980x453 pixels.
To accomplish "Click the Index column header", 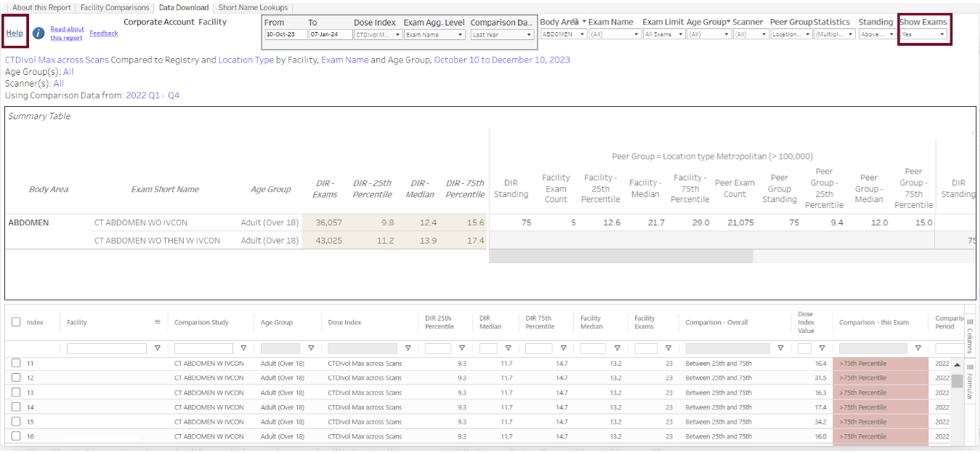I will coord(36,322).
